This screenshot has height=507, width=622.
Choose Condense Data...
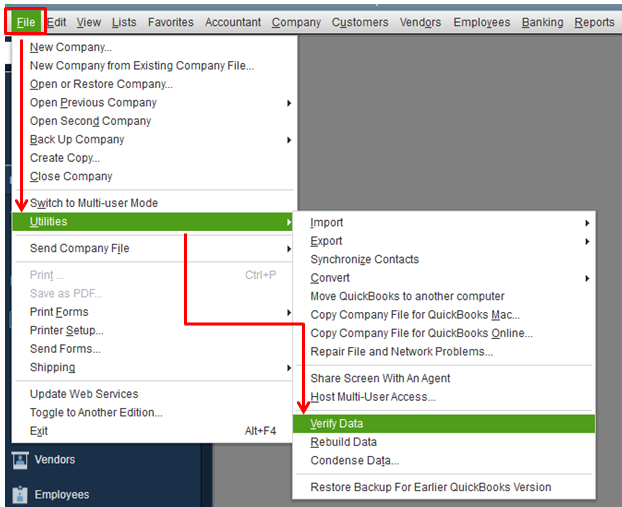click(444, 461)
